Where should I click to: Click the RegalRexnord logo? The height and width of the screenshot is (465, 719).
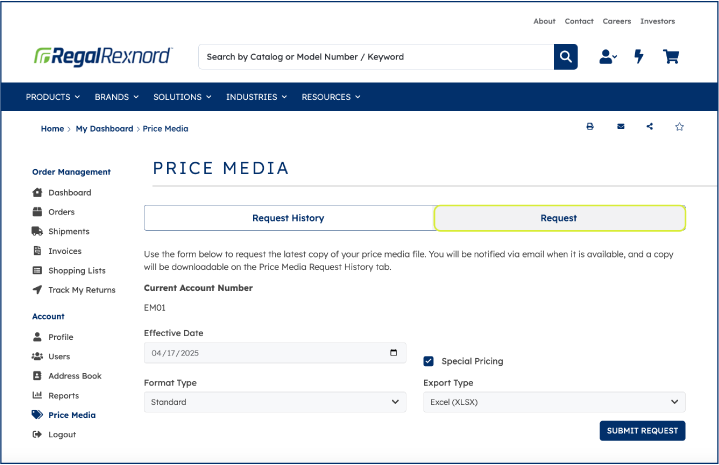[103, 56]
